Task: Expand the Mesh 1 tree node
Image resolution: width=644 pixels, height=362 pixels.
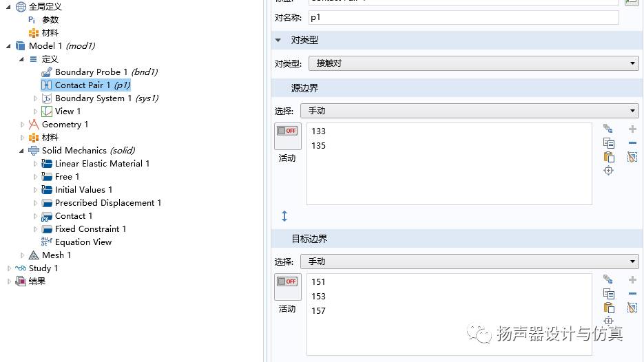Action: pyautogui.click(x=22, y=255)
